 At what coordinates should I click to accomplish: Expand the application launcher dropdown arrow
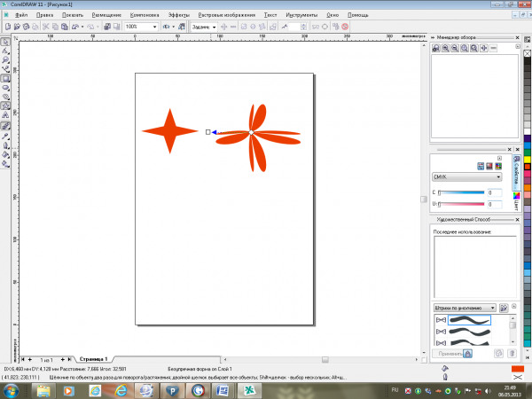(174, 27)
